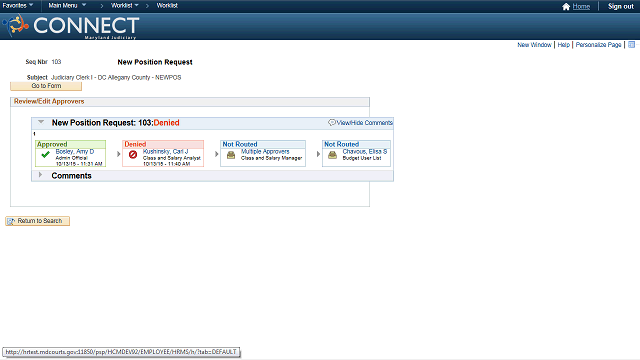Click the Personalize Page link
640x360 pixels.
coord(598,44)
